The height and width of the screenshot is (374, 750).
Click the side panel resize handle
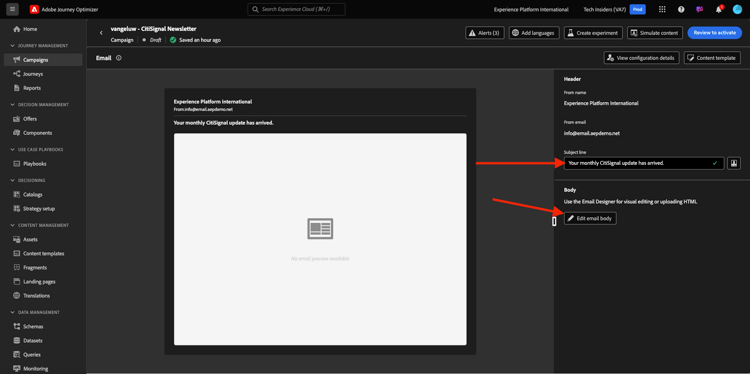coord(554,221)
